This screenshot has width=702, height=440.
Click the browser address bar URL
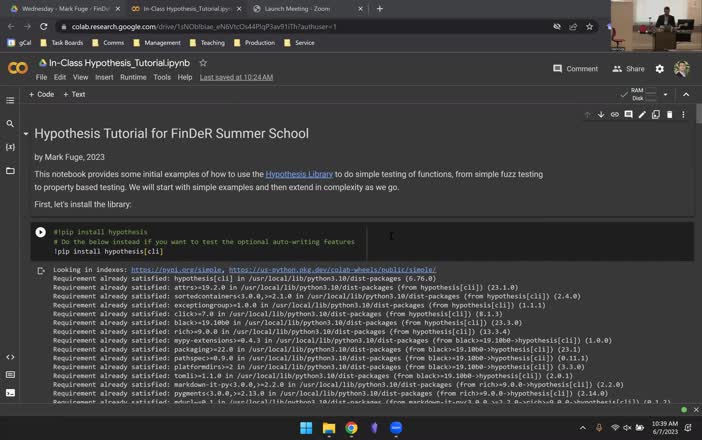click(x=200, y=27)
